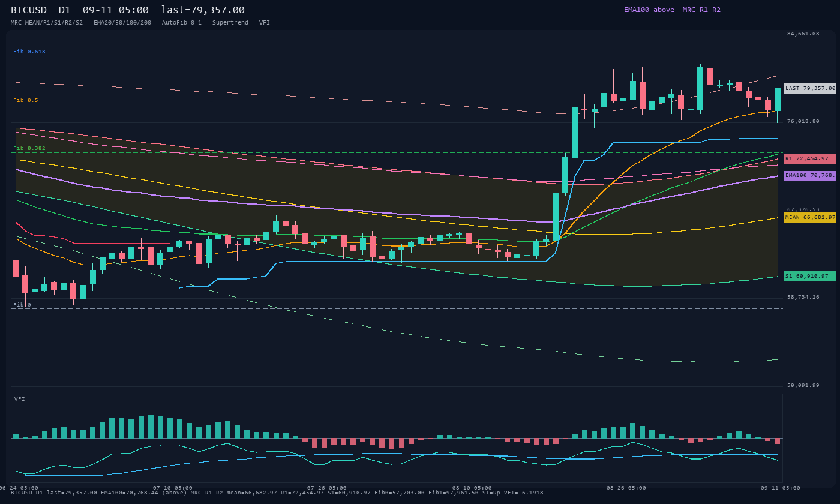Click the VFI panel title

click(x=20, y=399)
